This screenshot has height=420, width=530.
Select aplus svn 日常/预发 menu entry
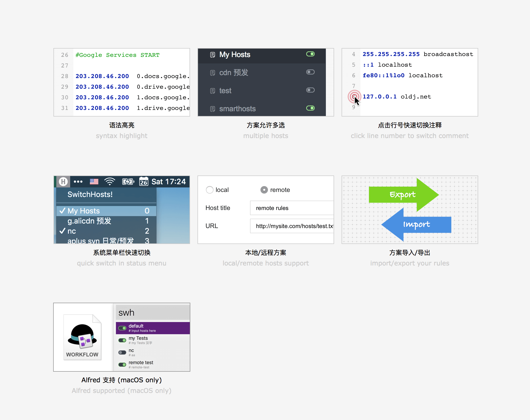pyautogui.click(x=106, y=240)
